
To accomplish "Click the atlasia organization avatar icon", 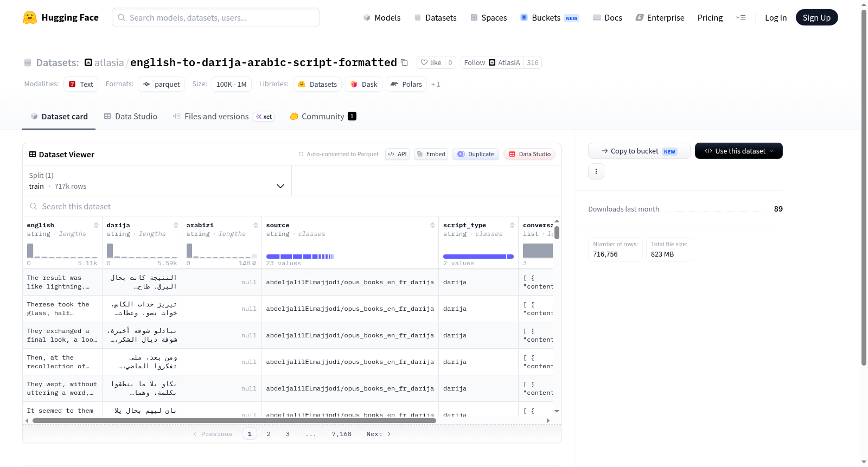I will [x=88, y=62].
